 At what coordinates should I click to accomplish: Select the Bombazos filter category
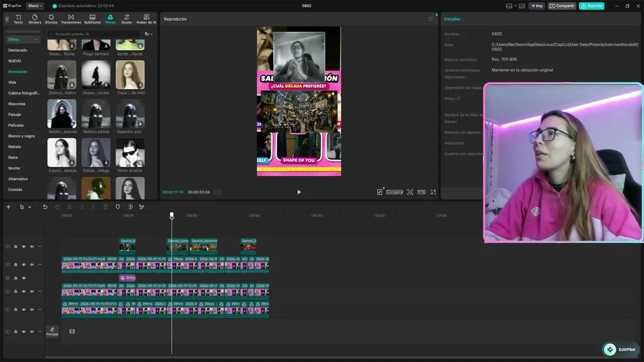click(18, 71)
